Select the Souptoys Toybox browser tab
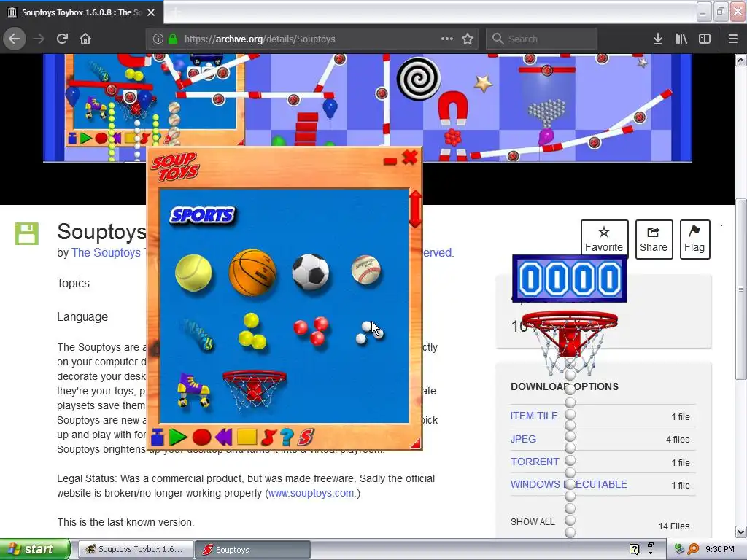747x560 pixels. [82, 12]
